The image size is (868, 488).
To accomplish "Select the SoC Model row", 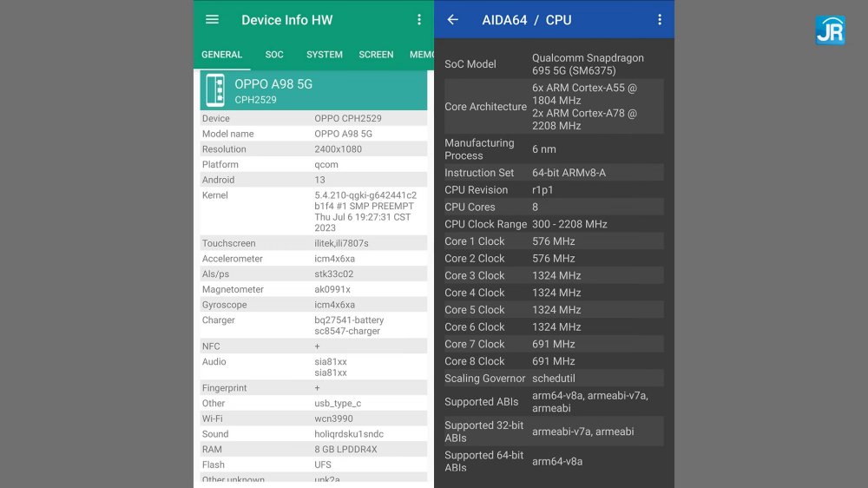I will pyautogui.click(x=554, y=64).
